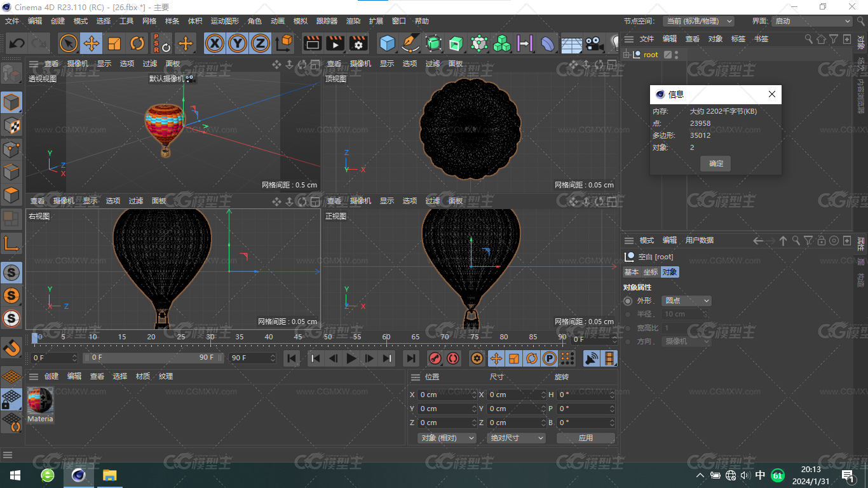Toggle the Z axis lock
Screen dimensions: 868x488
[261, 43]
